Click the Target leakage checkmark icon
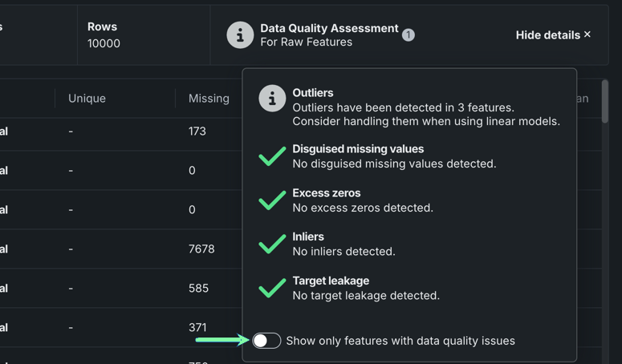This screenshot has height=364, width=622. point(272,288)
